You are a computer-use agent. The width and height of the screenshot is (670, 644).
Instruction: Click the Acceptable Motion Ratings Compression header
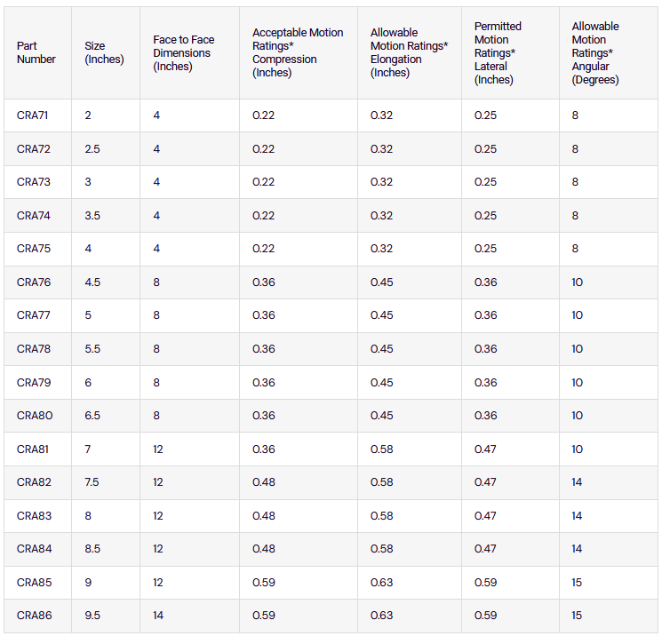coord(298,52)
